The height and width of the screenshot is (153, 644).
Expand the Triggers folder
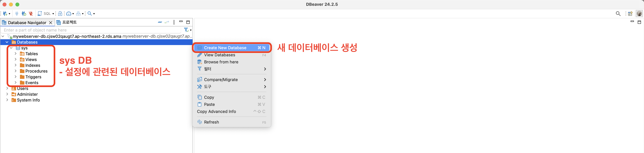pyautogui.click(x=15, y=77)
